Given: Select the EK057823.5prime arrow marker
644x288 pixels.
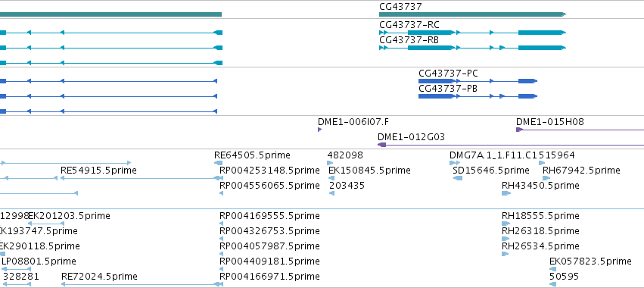Looking at the screenshot, I should tap(553, 269).
